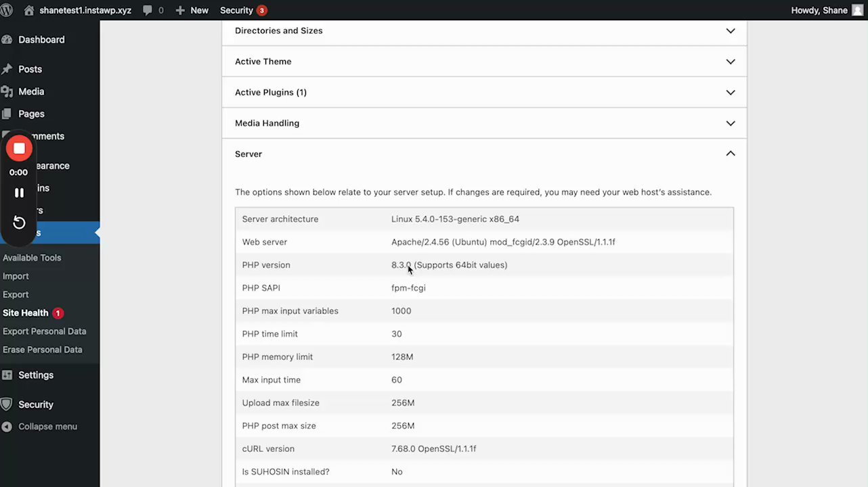Restart the recording with the reset icon
868x487 pixels.
20,223
